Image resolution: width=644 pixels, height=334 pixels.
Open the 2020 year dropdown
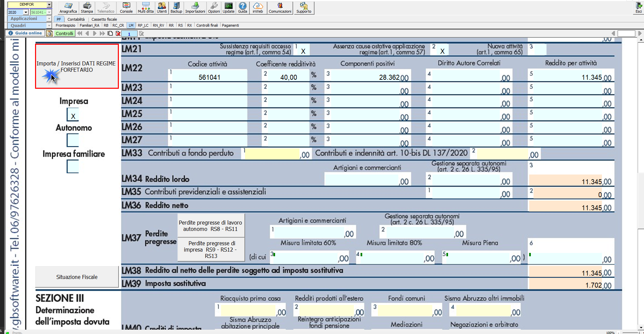(x=26, y=12)
